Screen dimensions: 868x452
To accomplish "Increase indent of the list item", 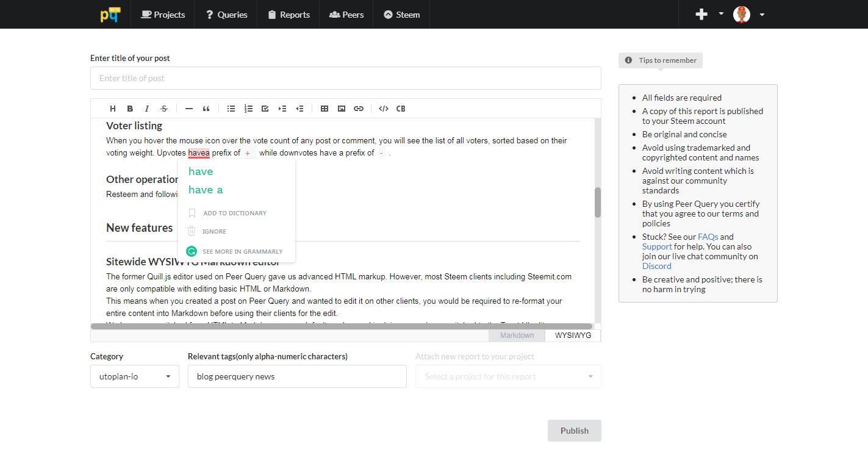I will pos(282,109).
